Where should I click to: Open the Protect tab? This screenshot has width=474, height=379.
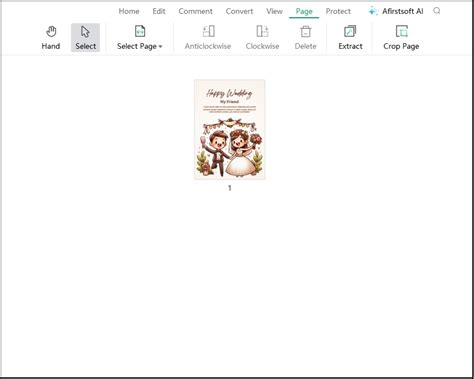tap(338, 11)
